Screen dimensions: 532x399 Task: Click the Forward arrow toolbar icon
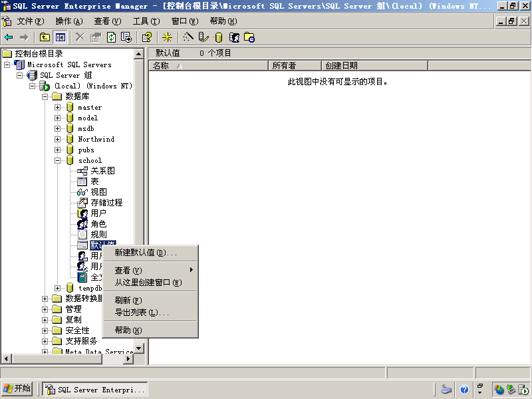click(x=24, y=37)
